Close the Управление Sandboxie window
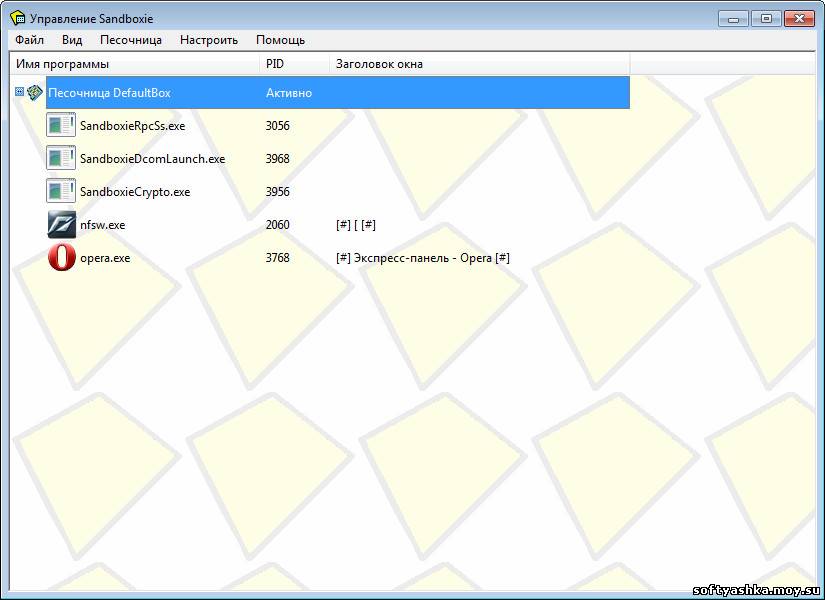 799,19
